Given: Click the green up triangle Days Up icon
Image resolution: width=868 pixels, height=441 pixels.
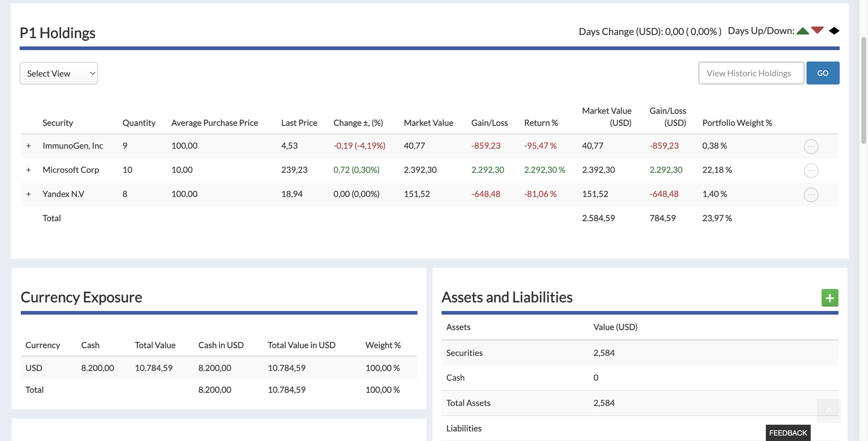Looking at the screenshot, I should coord(803,31).
